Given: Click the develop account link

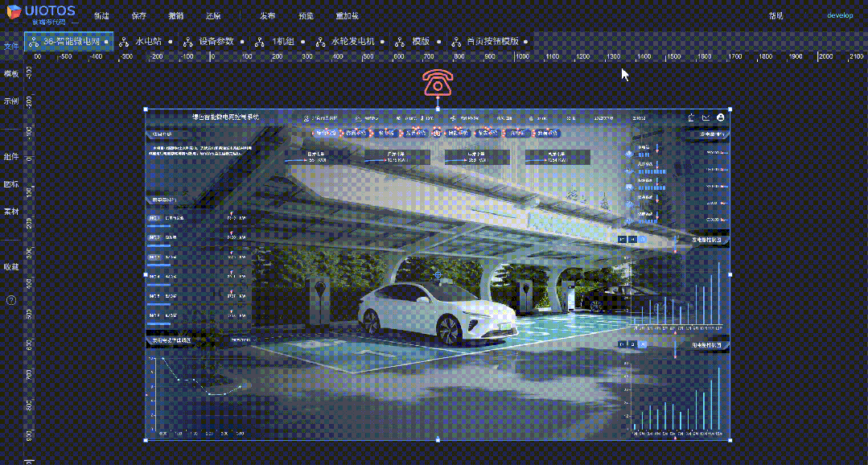Looking at the screenshot, I should point(840,15).
